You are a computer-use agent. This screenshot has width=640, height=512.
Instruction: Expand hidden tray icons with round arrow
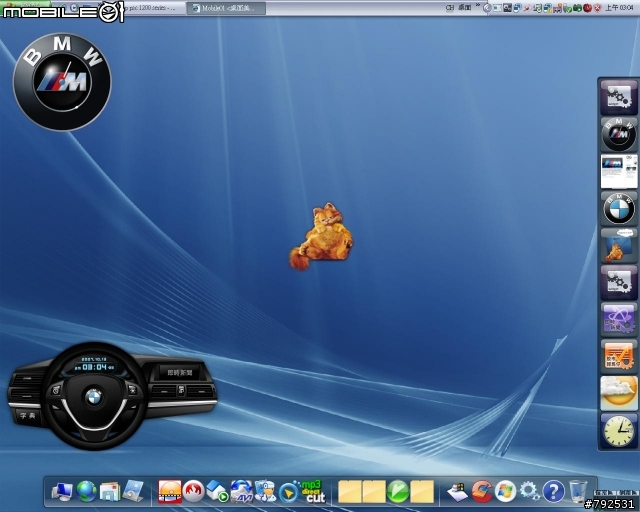click(x=487, y=8)
